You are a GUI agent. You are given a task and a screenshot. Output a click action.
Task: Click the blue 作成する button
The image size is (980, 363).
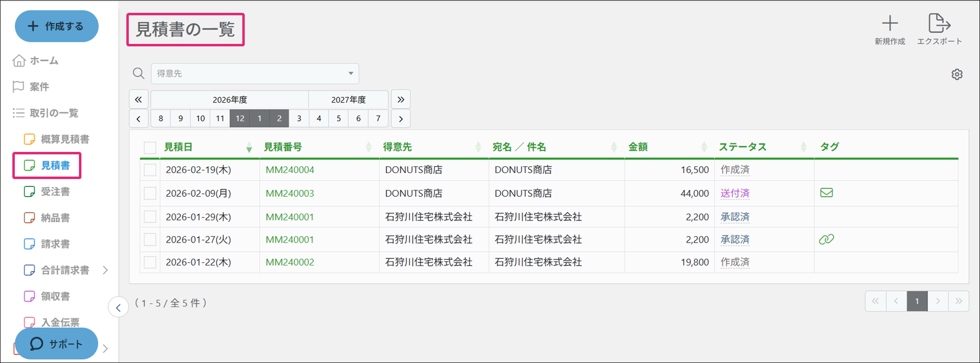[56, 26]
